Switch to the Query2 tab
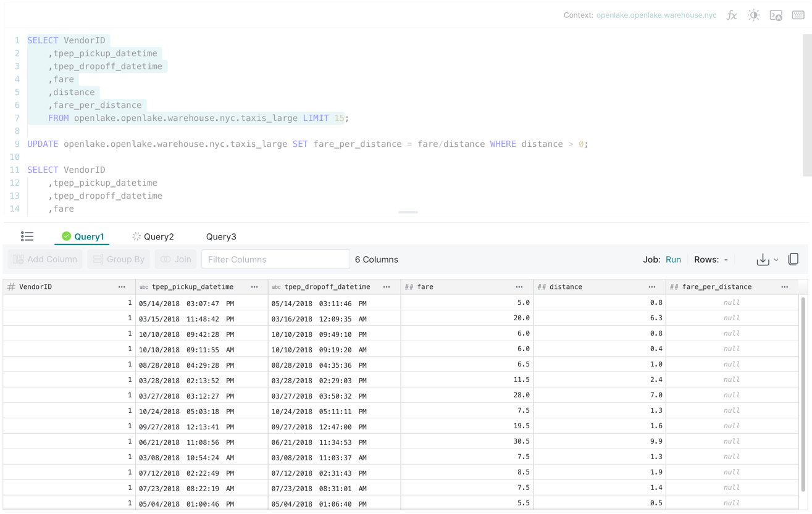 pyautogui.click(x=153, y=237)
